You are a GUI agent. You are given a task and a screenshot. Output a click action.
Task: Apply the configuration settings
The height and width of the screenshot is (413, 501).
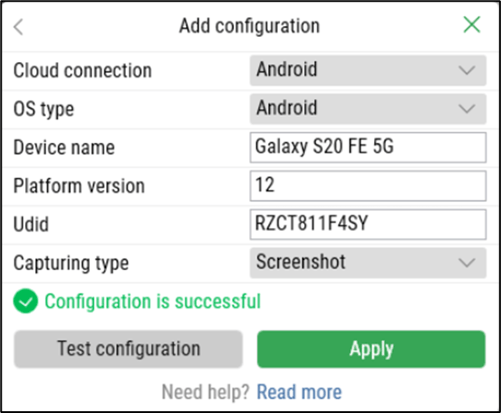(x=371, y=349)
